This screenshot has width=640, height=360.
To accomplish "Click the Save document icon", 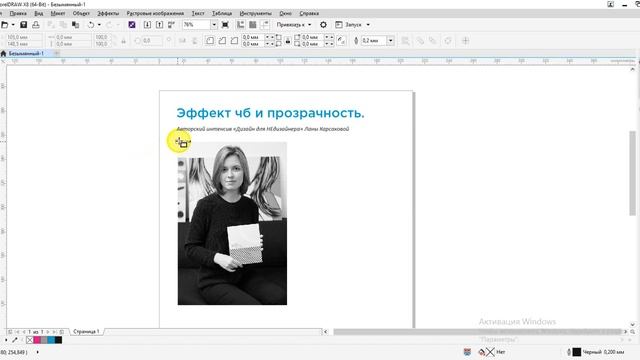I will [x=24, y=25].
